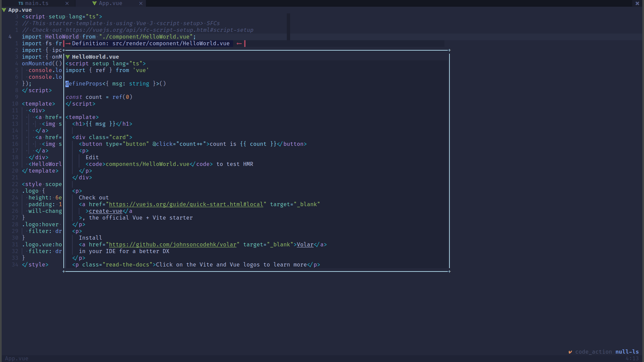
Task: Click the Vue icon beside HelloWorld.vue title
Action: point(68,57)
